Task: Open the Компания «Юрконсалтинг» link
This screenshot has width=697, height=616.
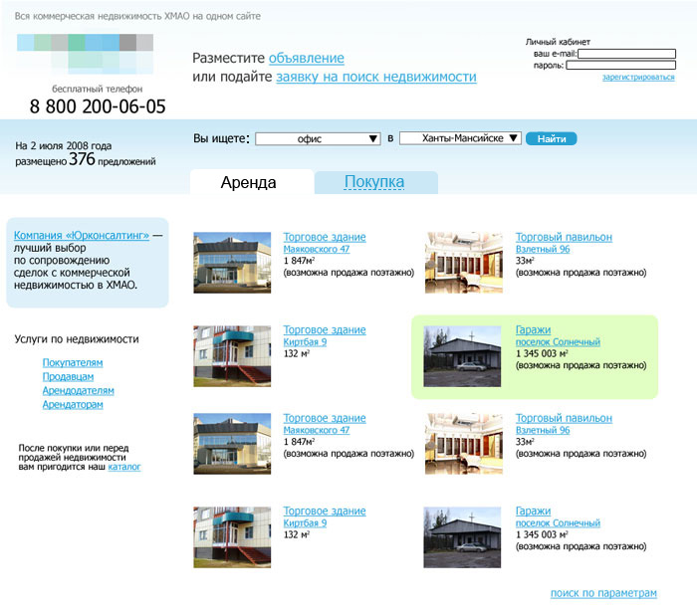Action: pos(82,236)
